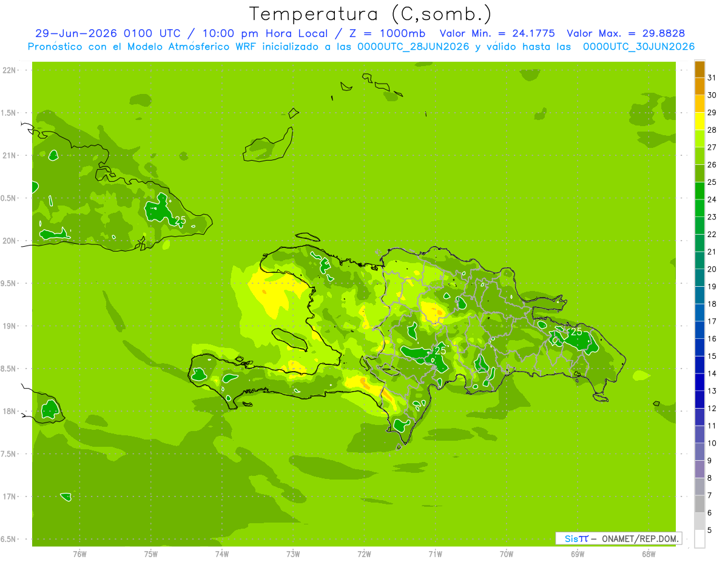The width and height of the screenshot is (728, 562).
Task: Click the init time "0000UTC_28JUN2026"
Action: (414, 47)
